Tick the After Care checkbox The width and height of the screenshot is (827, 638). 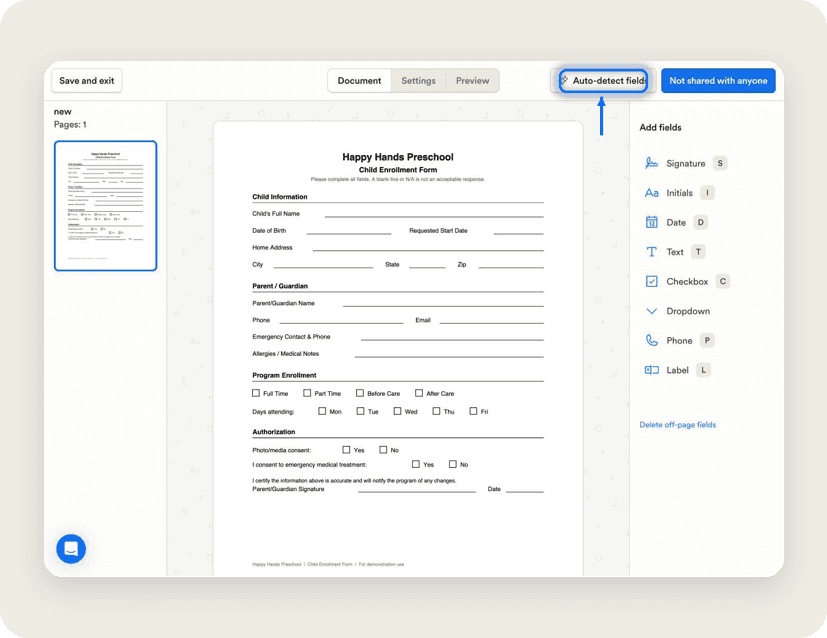(x=419, y=393)
